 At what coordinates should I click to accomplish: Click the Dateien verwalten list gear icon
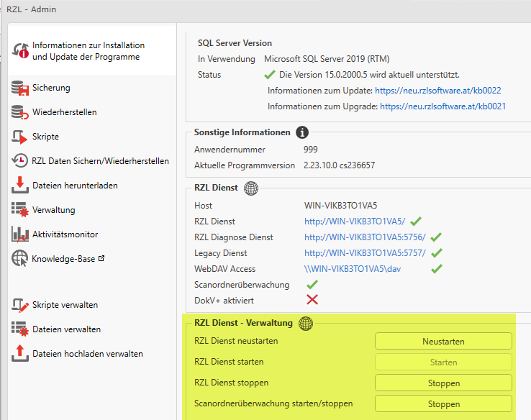[x=20, y=329]
